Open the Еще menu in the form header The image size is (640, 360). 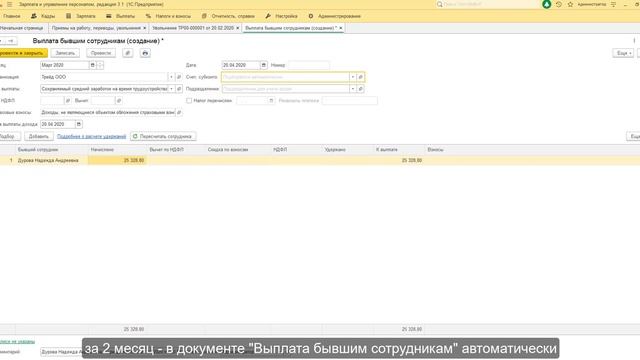point(623,53)
